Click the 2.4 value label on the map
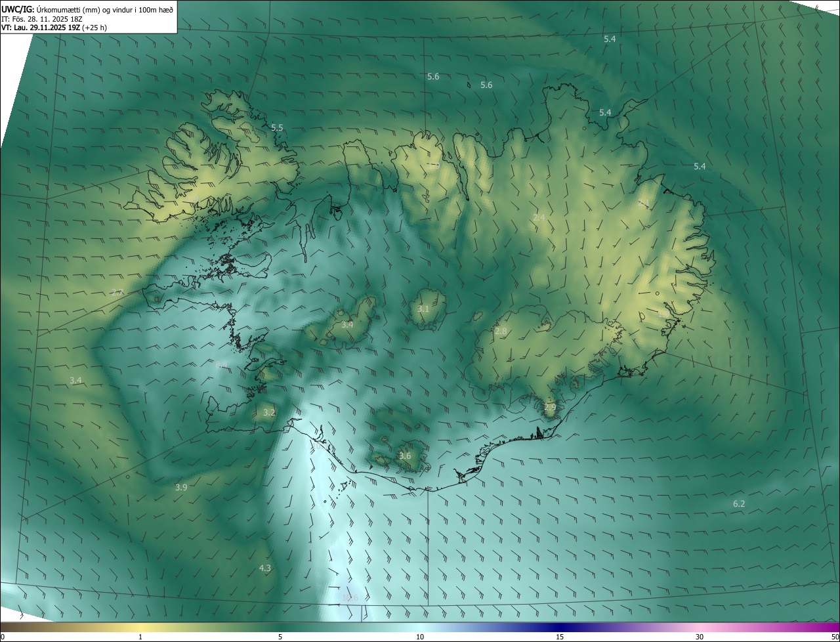Screen dimensions: 840x642 [x=539, y=217]
